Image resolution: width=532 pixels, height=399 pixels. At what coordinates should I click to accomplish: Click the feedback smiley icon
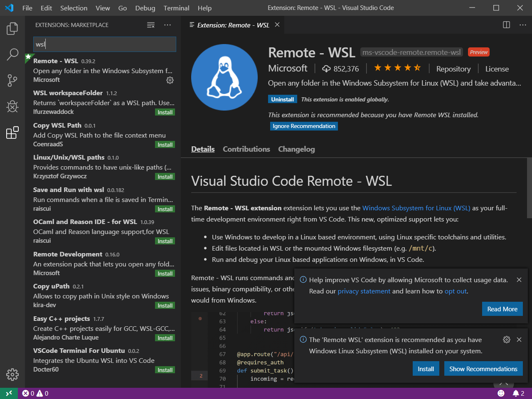501,393
